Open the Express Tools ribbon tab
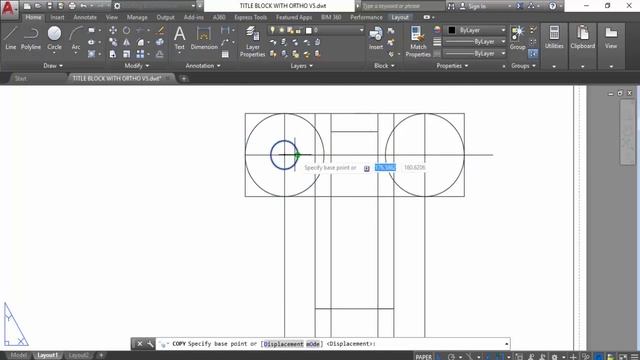Image resolution: width=640 pixels, height=360 pixels. pos(250,18)
